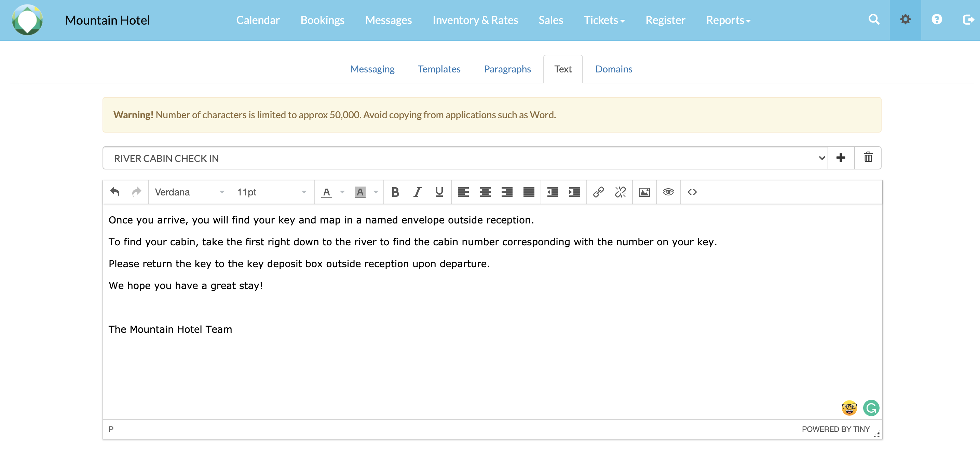Insert an image via the picture icon
The height and width of the screenshot is (451, 980).
[x=644, y=192]
